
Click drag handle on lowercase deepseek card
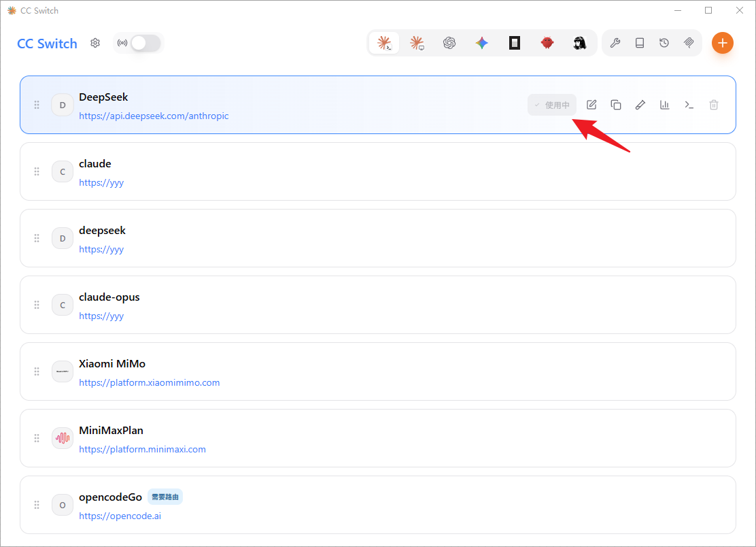coord(37,238)
